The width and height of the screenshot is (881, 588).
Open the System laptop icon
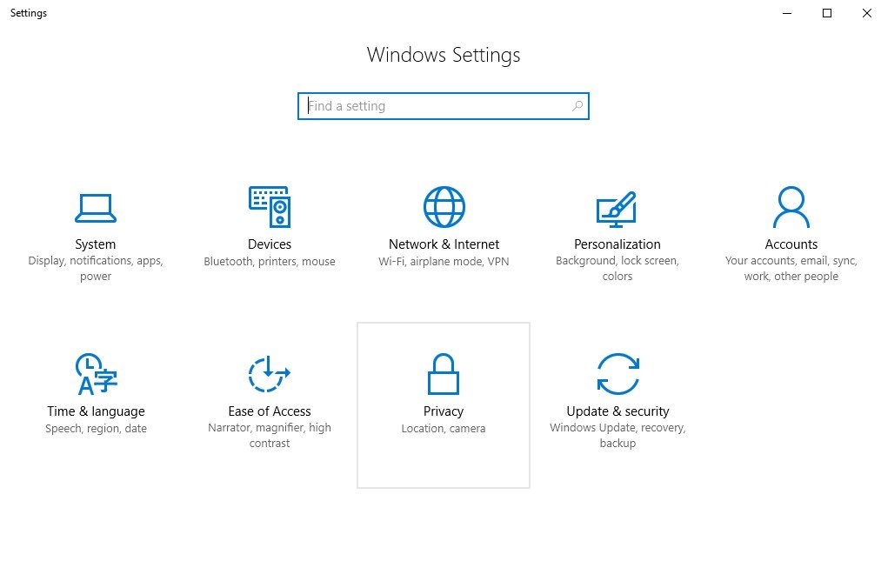pyautogui.click(x=96, y=208)
